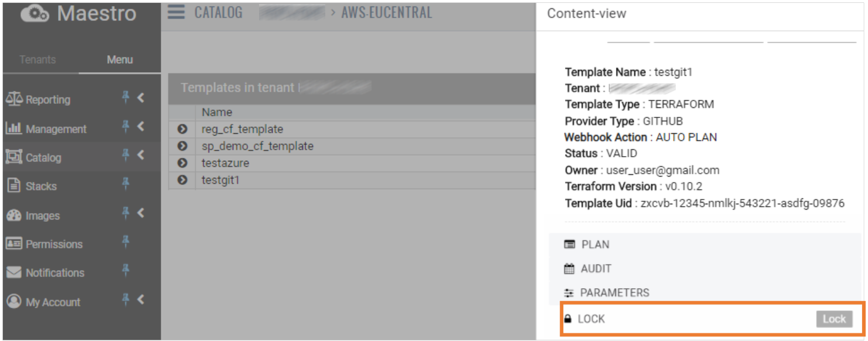Expand the testgit1 template row

(181, 180)
